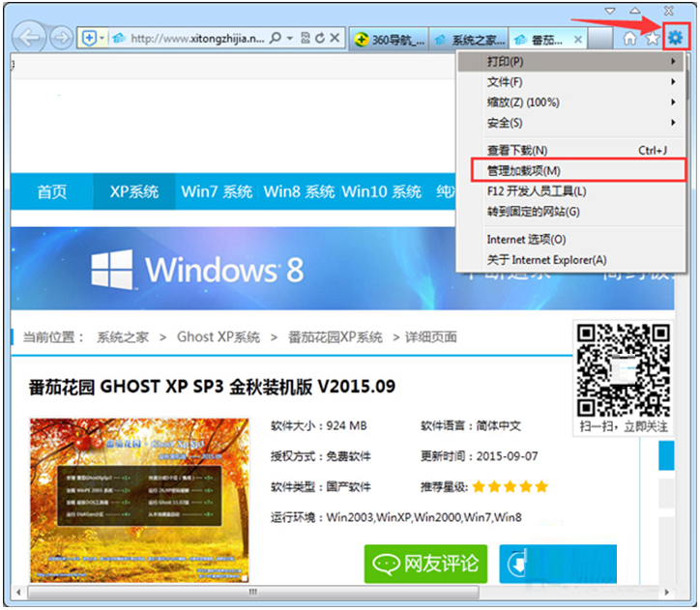
Task: Go to the browser Home icon
Action: pos(630,38)
